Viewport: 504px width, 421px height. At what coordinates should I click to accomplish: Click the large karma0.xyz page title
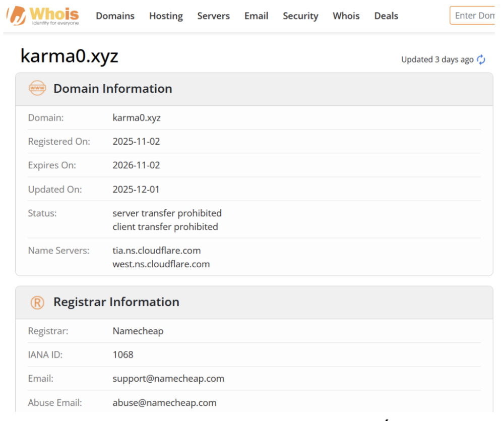pyautogui.click(x=69, y=56)
